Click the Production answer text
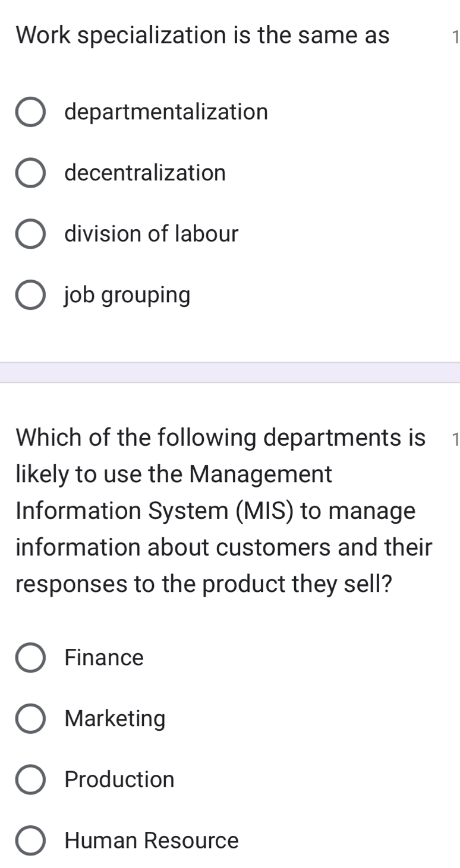The image size is (460, 868). (x=119, y=780)
